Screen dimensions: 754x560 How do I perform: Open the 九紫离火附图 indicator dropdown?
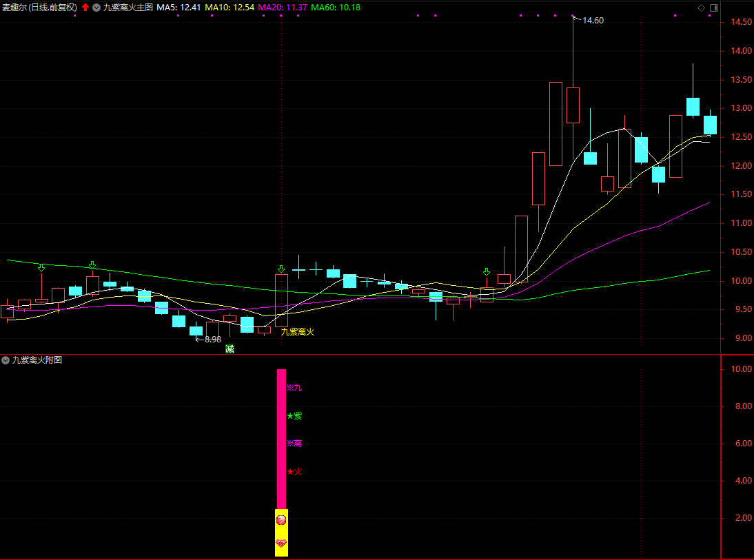[6, 360]
